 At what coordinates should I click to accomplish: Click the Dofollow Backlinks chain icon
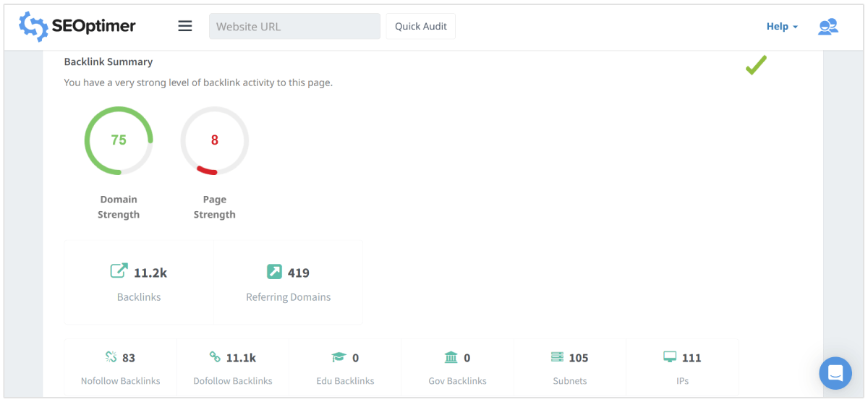(x=215, y=356)
